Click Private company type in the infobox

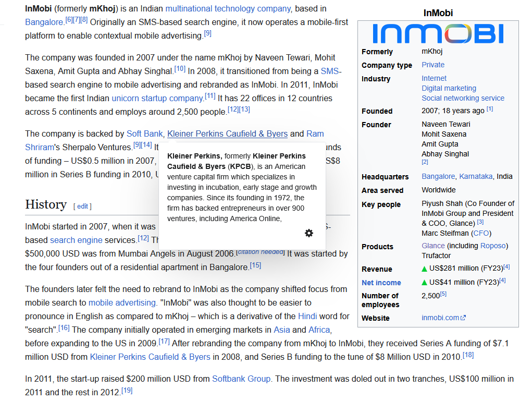(433, 65)
